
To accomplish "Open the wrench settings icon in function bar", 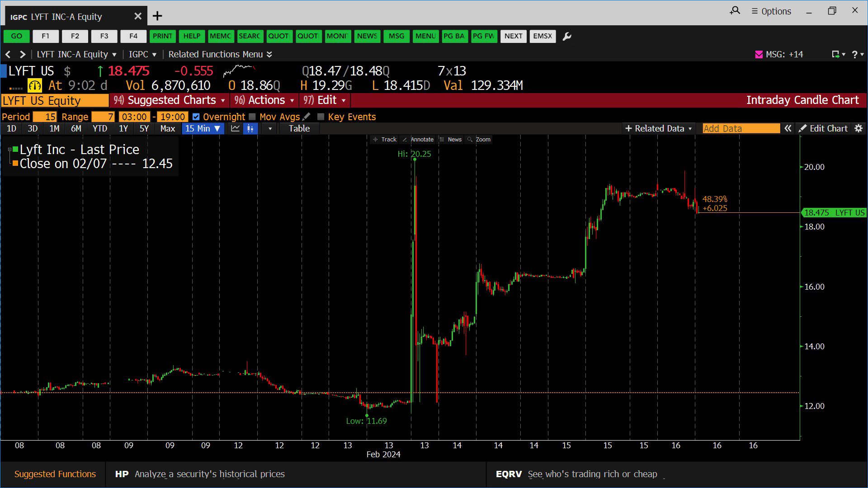I will pyautogui.click(x=567, y=36).
